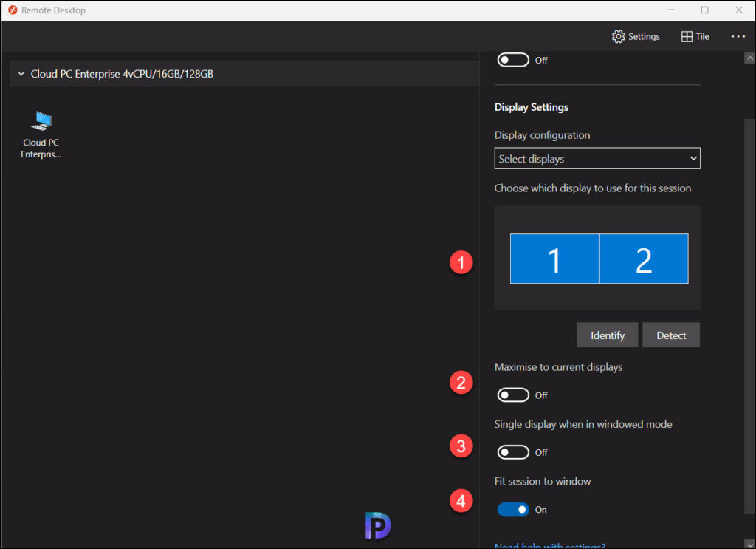
Task: Click Choose which display to use text
Action: 593,188
